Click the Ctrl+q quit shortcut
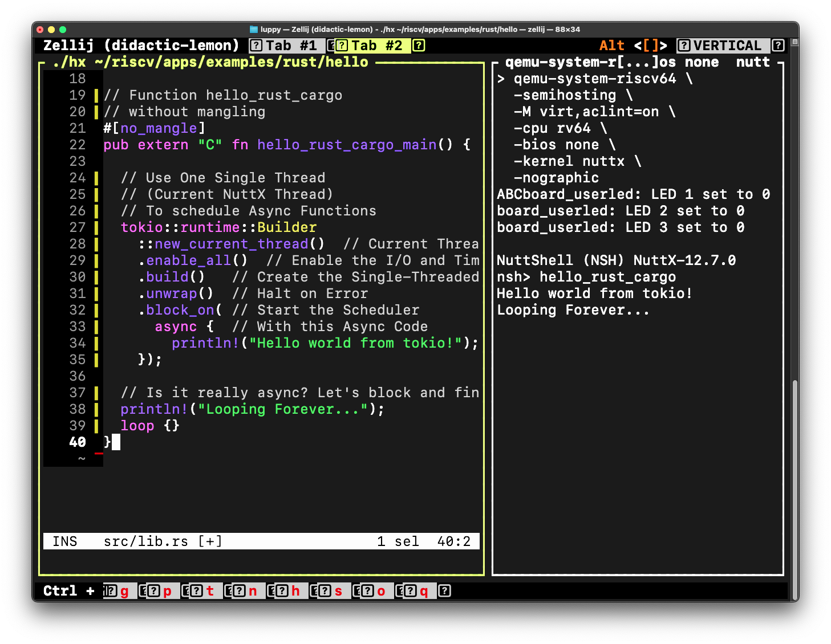The width and height of the screenshot is (831, 644). (423, 591)
